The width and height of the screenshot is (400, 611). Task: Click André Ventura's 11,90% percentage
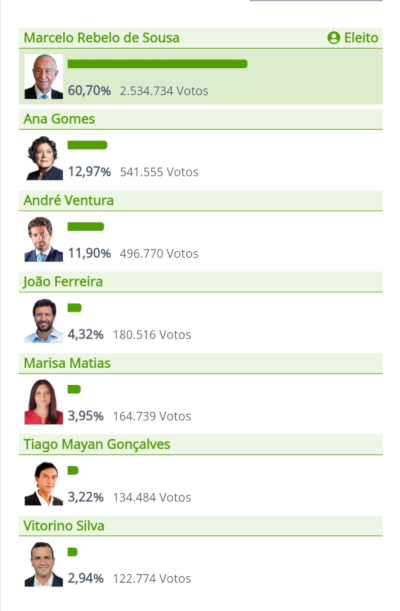pos(90,253)
